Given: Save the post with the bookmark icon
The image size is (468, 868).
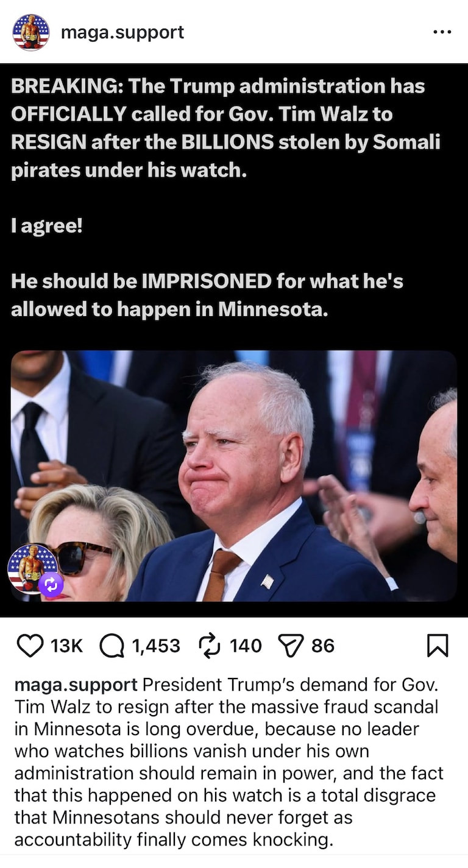Looking at the screenshot, I should (438, 646).
